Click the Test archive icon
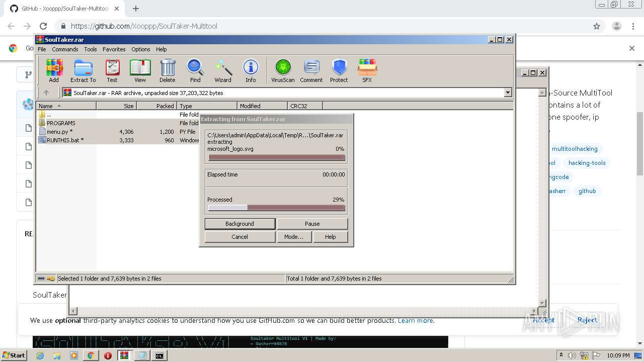 112,70
